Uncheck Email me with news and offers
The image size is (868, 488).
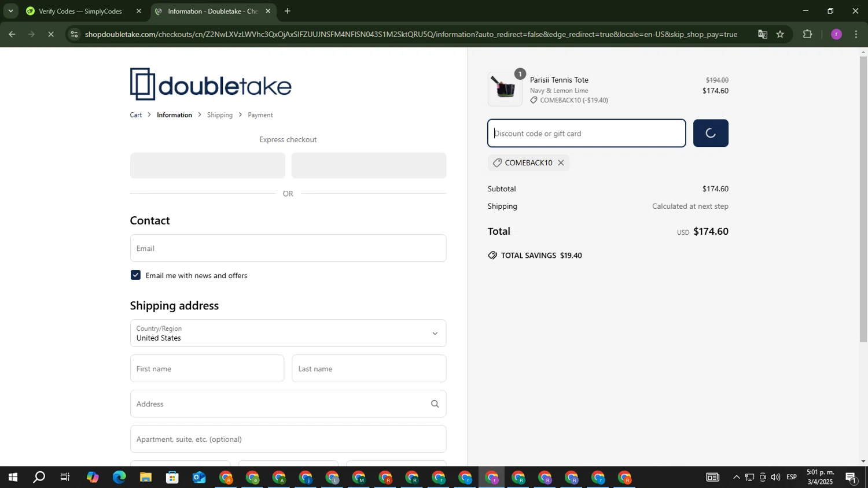135,275
